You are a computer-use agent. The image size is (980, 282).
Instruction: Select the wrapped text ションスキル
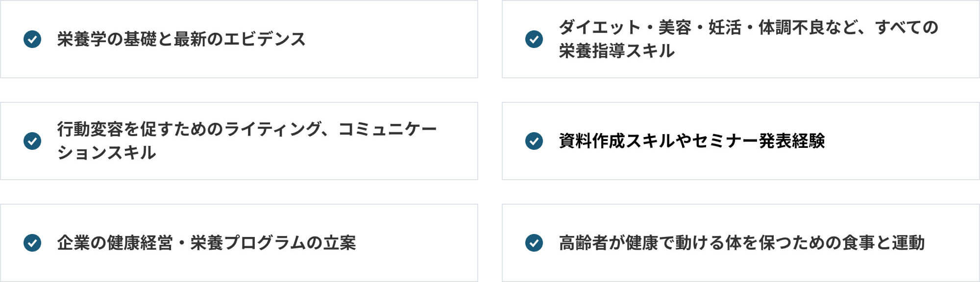tap(106, 153)
